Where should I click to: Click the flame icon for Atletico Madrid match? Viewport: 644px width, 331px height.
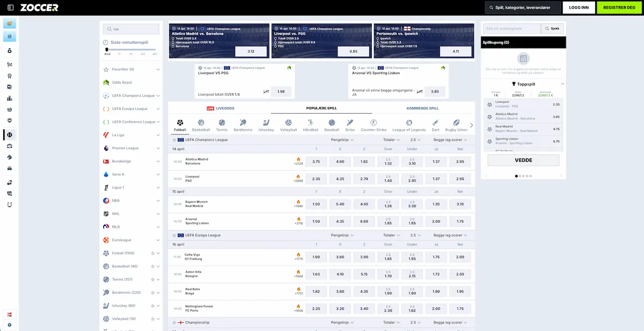[298, 159]
